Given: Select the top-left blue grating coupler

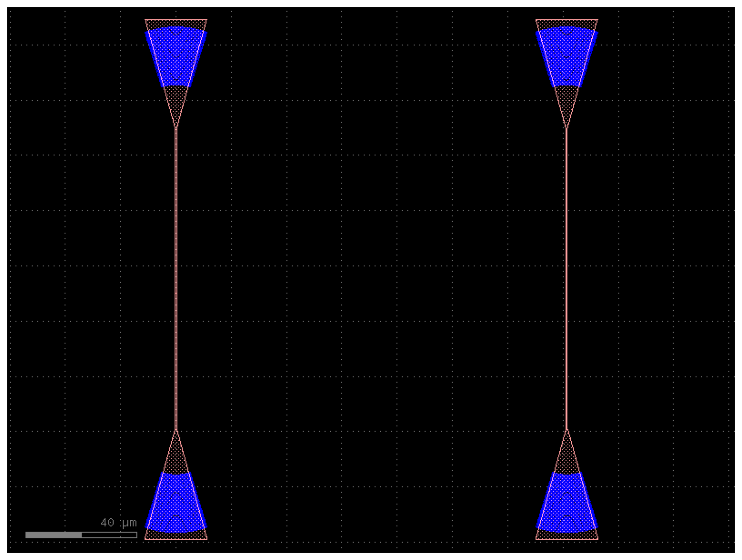Looking at the screenshot, I should (x=176, y=57).
